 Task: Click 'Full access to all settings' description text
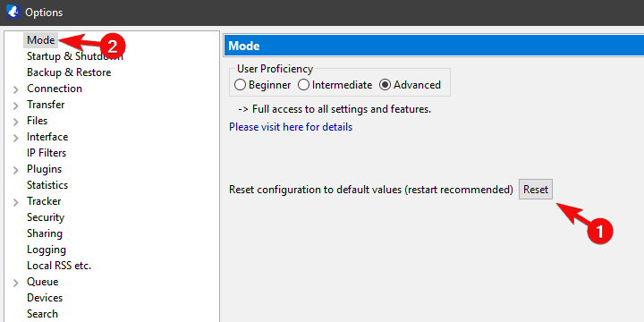click(x=335, y=110)
